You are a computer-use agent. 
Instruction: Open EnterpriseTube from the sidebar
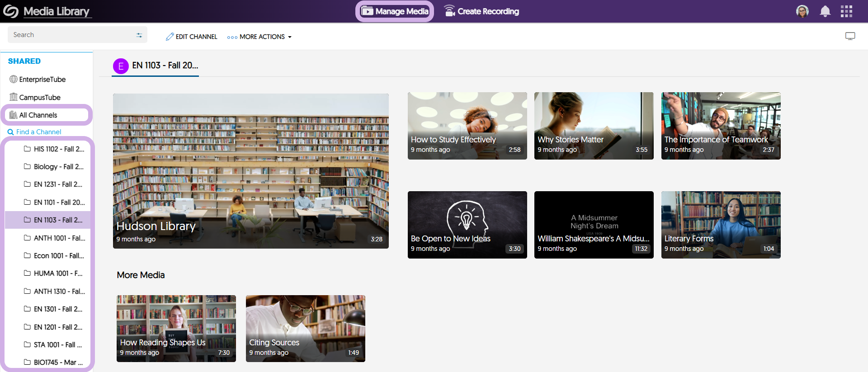tap(42, 80)
